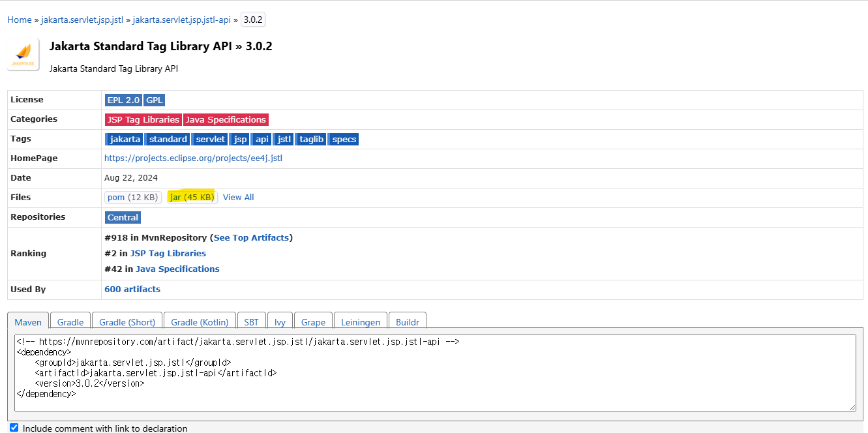Open the View All files link
This screenshot has height=433, width=868.
click(238, 197)
